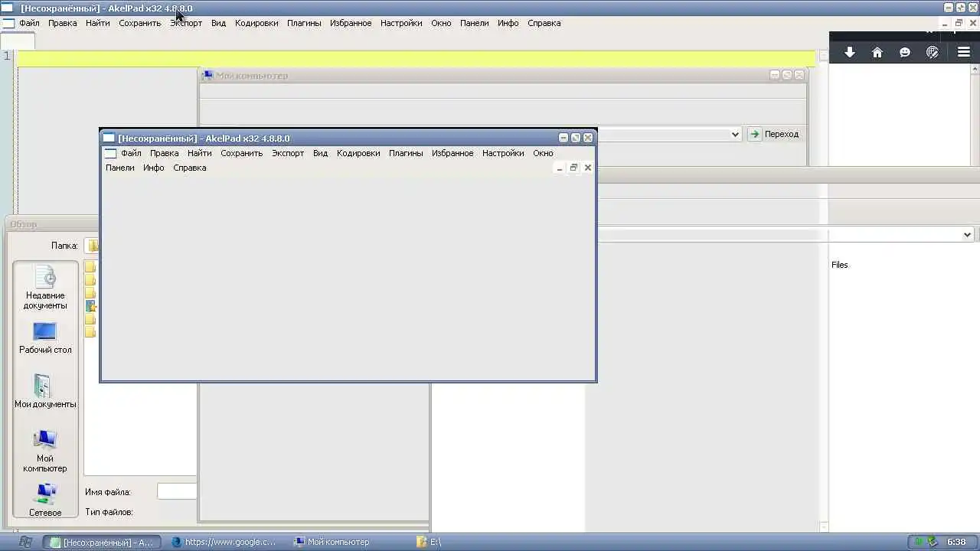Open Избранное menu in the main AkelPad window
980x551 pixels.
(351, 23)
